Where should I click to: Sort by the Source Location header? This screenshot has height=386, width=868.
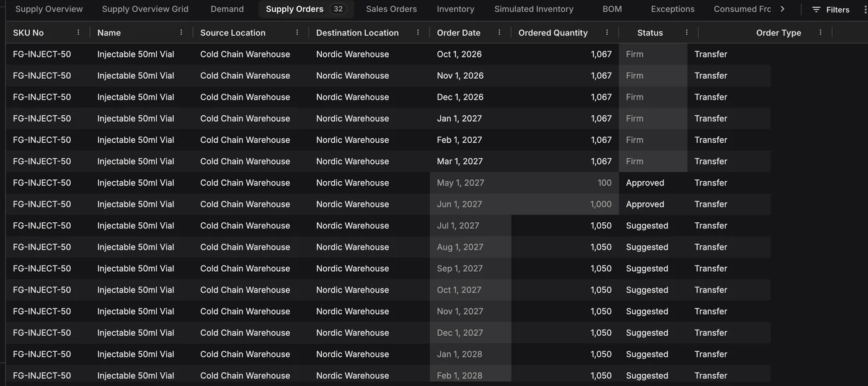(x=232, y=32)
